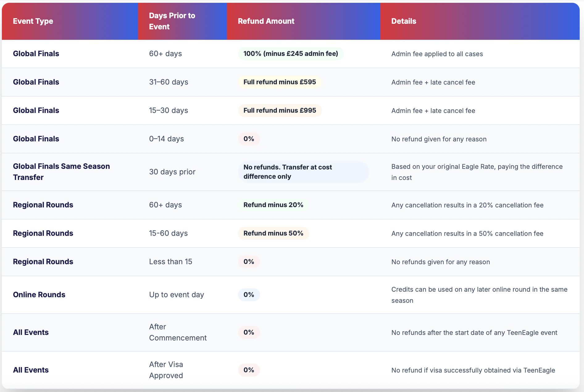Click the Details column header
Screen dimensions: 584x392
coord(404,21)
